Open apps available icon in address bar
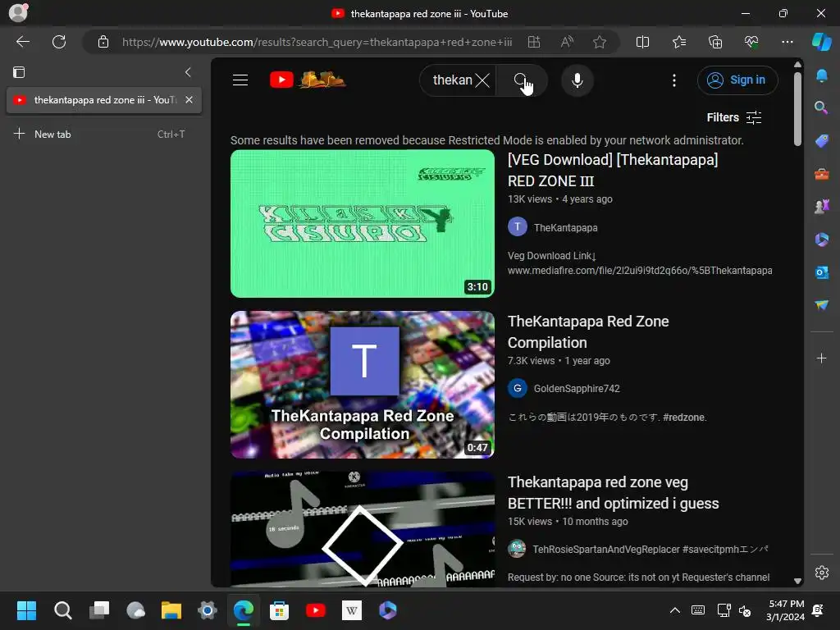Image resolution: width=840 pixels, height=630 pixels. [x=534, y=42]
